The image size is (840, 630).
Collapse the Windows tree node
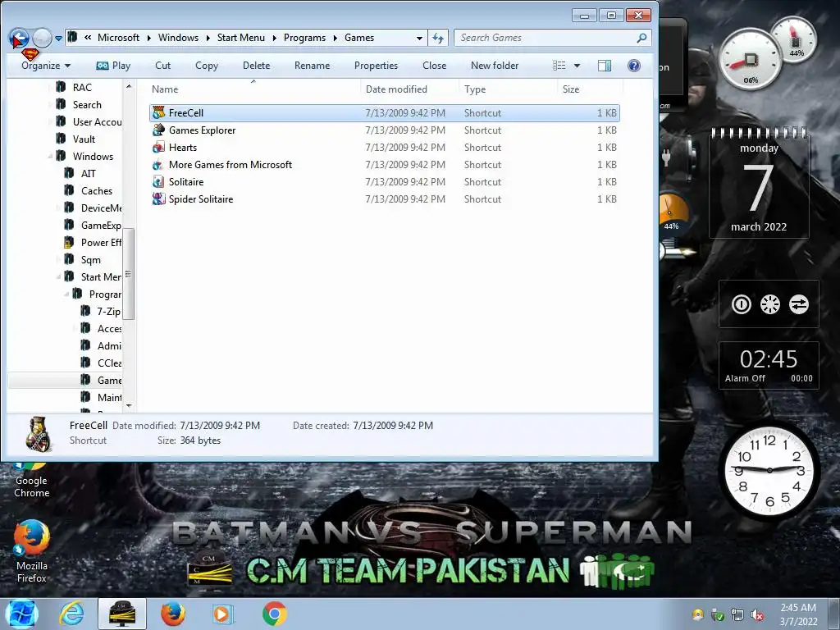(50, 157)
